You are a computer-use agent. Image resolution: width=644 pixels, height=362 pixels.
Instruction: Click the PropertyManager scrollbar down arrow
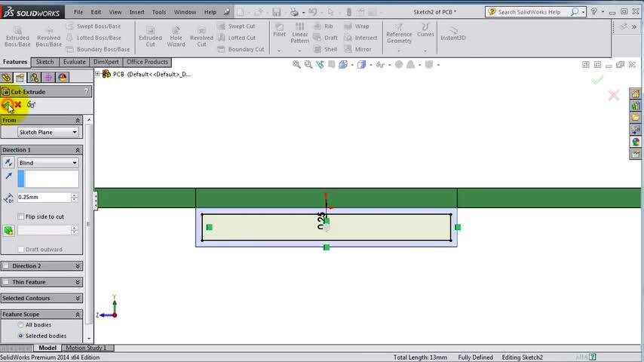(89, 339)
